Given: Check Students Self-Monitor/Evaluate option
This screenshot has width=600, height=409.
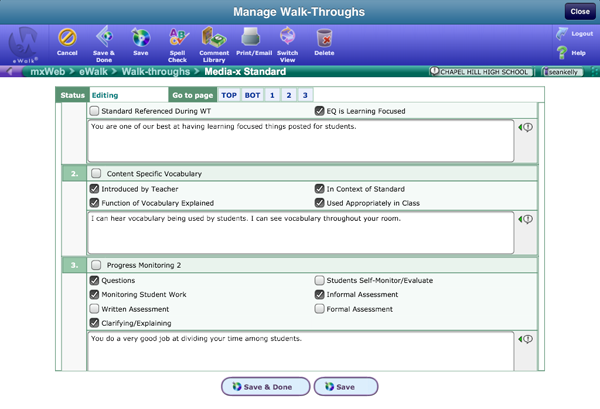Looking at the screenshot, I should (320, 281).
